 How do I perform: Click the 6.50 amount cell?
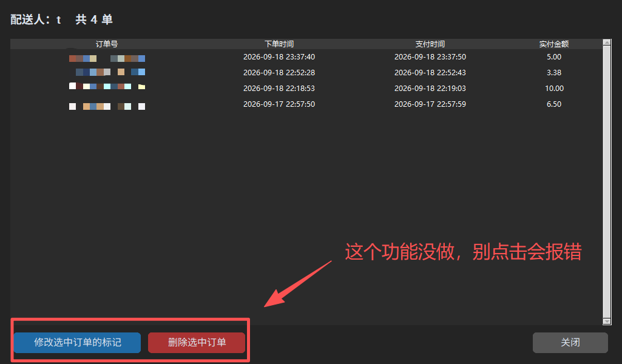pyautogui.click(x=554, y=104)
